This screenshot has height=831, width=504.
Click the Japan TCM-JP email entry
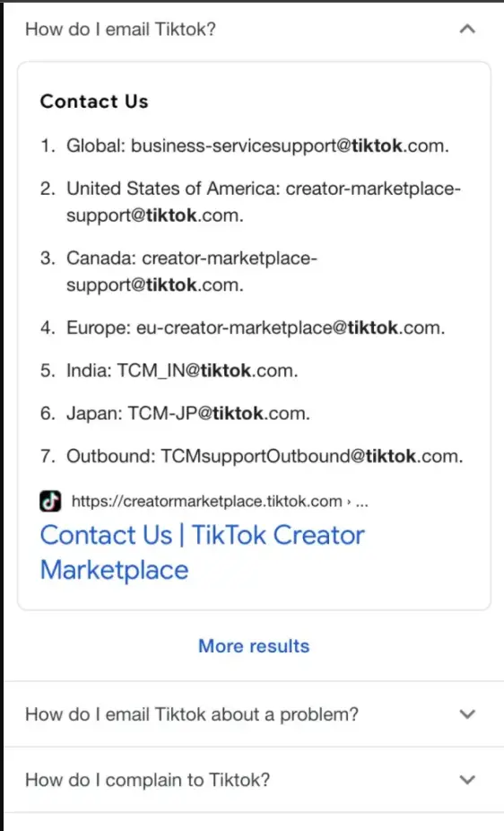pos(188,414)
